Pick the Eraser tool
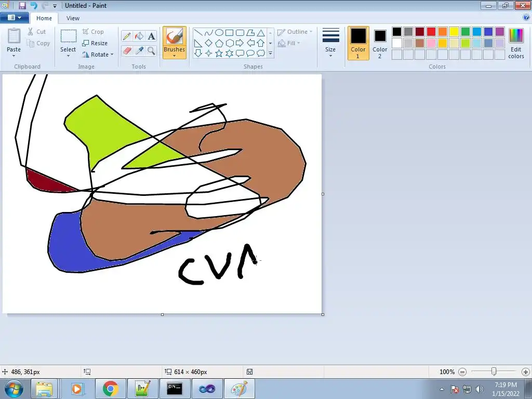The image size is (532, 399). pos(127,51)
